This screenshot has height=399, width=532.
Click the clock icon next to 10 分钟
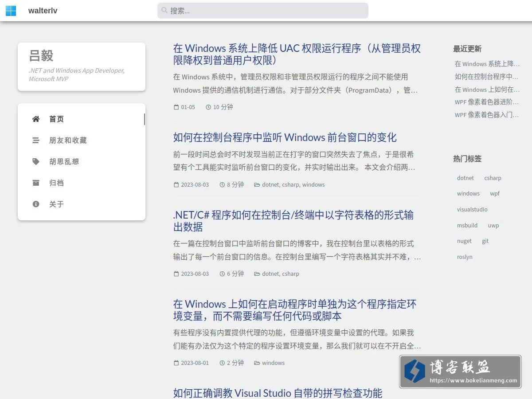tap(208, 107)
